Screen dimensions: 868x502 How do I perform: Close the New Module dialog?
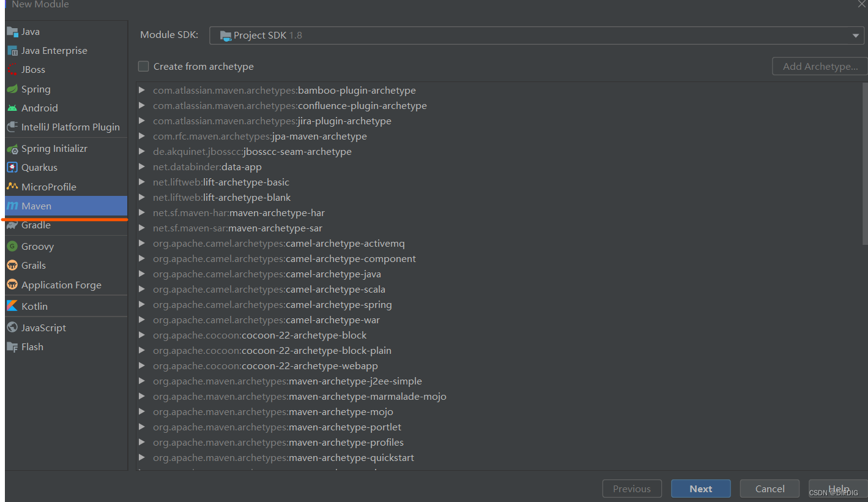pyautogui.click(x=861, y=4)
